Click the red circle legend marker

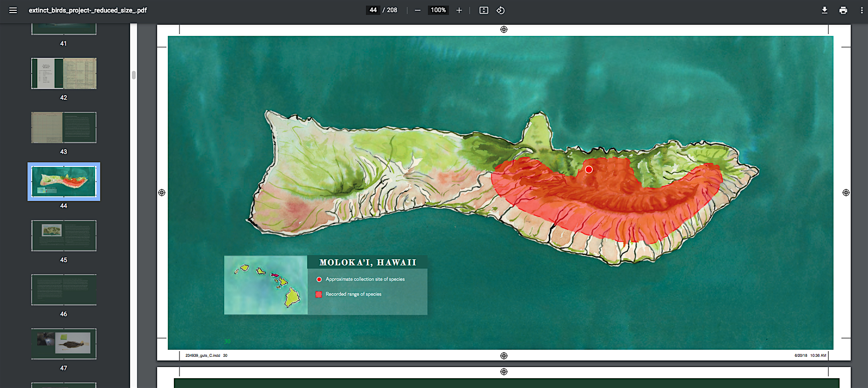click(x=319, y=279)
